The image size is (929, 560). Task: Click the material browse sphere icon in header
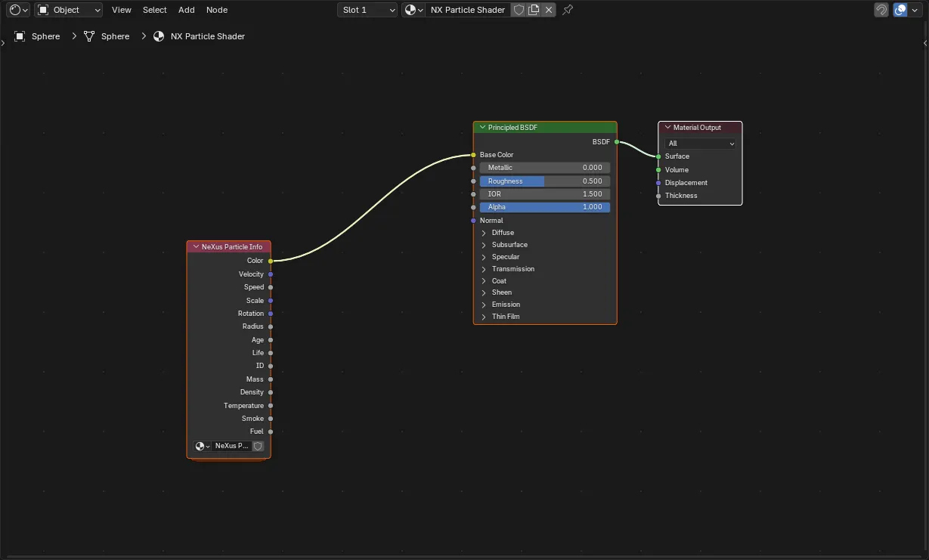click(x=413, y=10)
